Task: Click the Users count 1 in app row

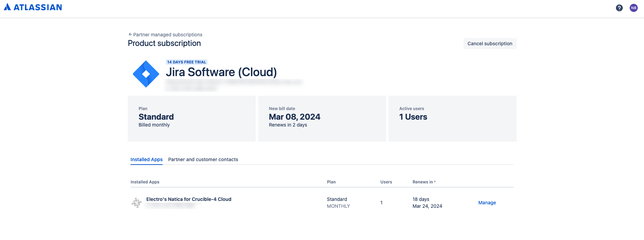Action: tap(381, 203)
